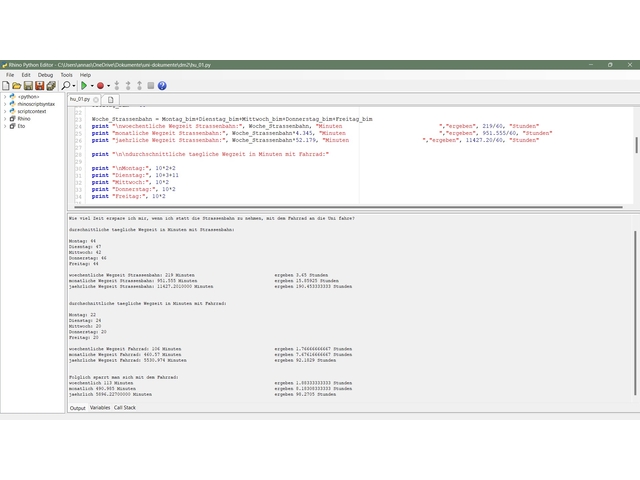
Task: Click code line defining Woche_Strassenbahn
Action: 232,119
